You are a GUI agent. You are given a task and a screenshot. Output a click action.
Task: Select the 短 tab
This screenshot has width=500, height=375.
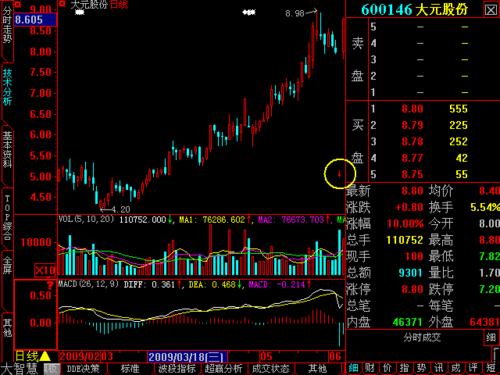pos(490,368)
